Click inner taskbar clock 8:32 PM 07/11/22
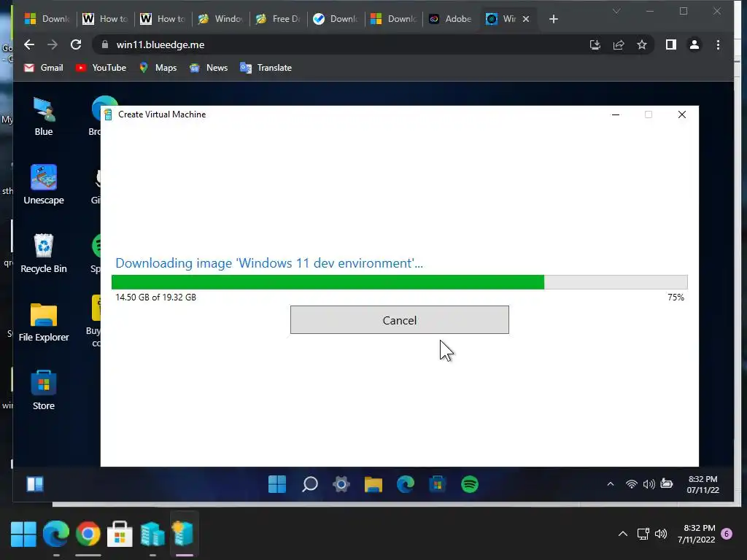The image size is (747, 560). [703, 484]
